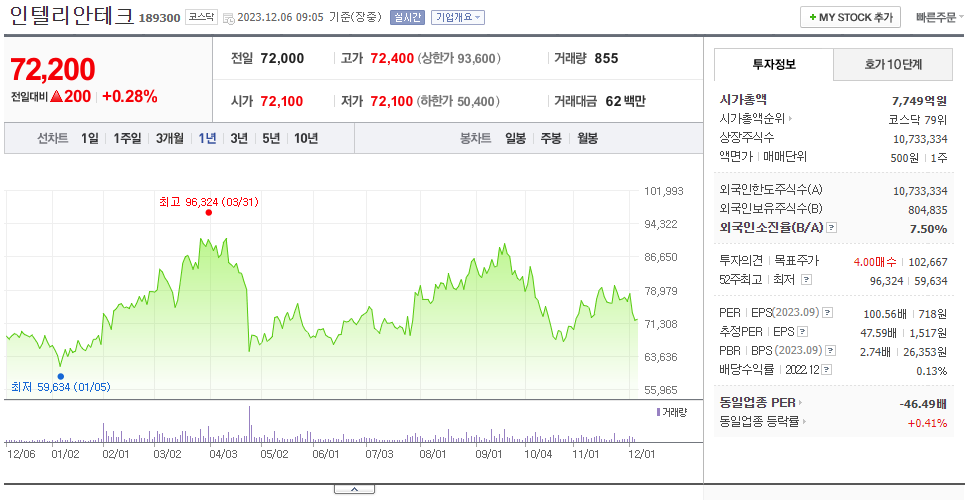Show the 주봉 weekly candle chart
968x500 pixels.
click(x=551, y=138)
